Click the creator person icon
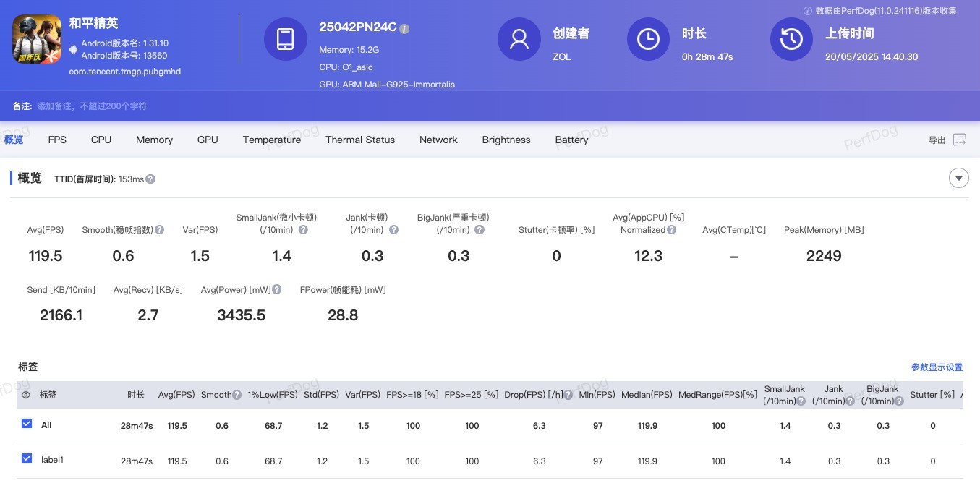The image size is (980, 491). tap(519, 39)
